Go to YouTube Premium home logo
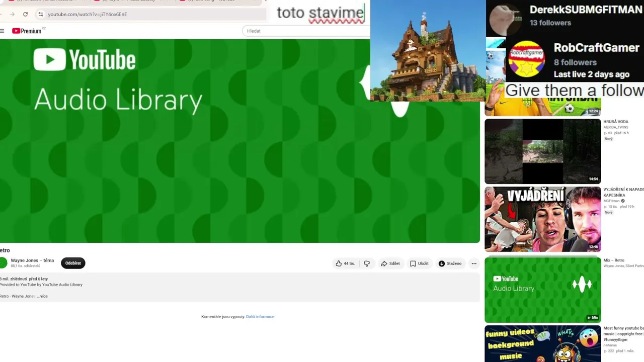This screenshot has width=644, height=362. 27,31
